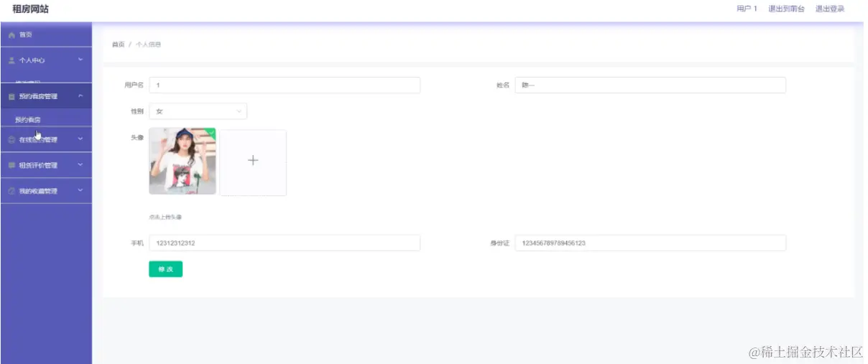Click the 用户名 input field
The image size is (868, 364).
[285, 85]
